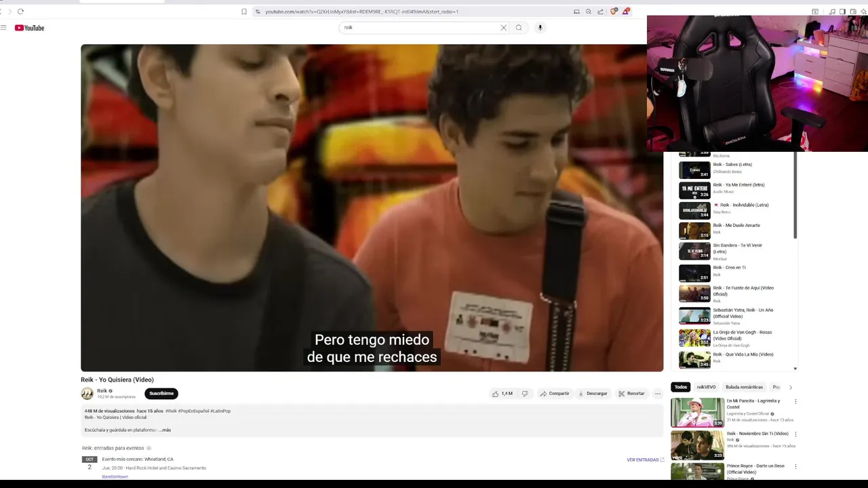Viewport: 868px width, 488px height.
Task: Click the info icon beside 'entradas para eventos'
Action: click(x=149, y=448)
